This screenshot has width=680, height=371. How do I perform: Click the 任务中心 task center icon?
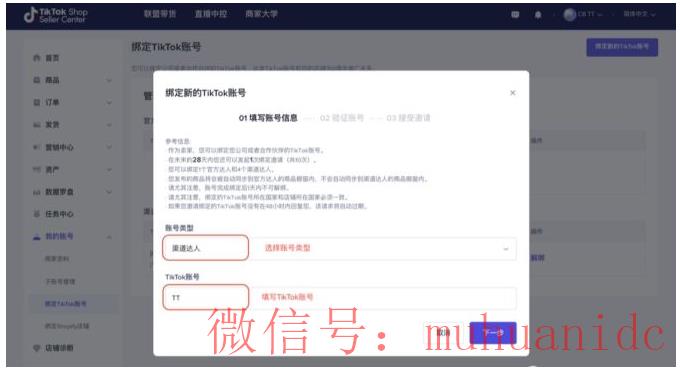tap(37, 214)
